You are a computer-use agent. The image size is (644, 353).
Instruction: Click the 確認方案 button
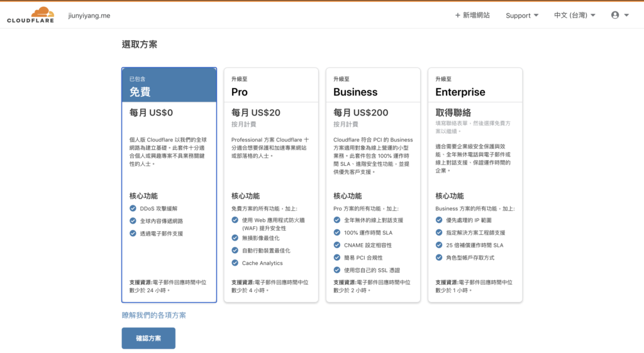coord(148,339)
